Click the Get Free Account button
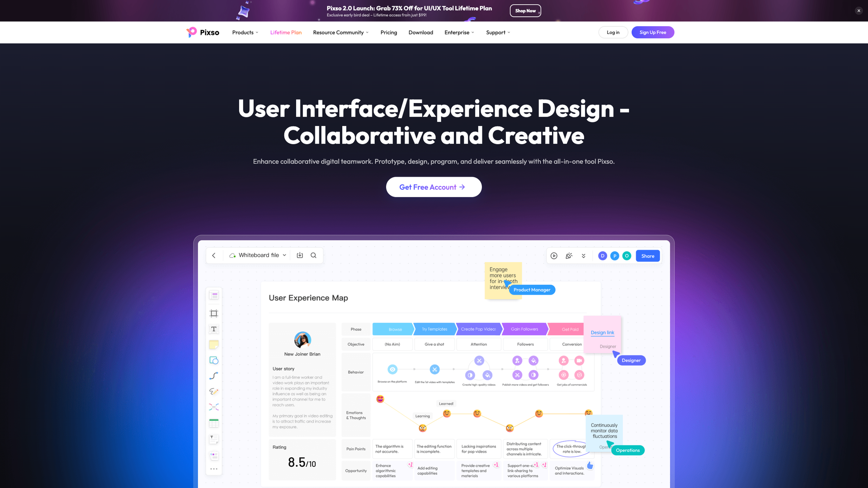The height and width of the screenshot is (488, 868). coord(434,187)
